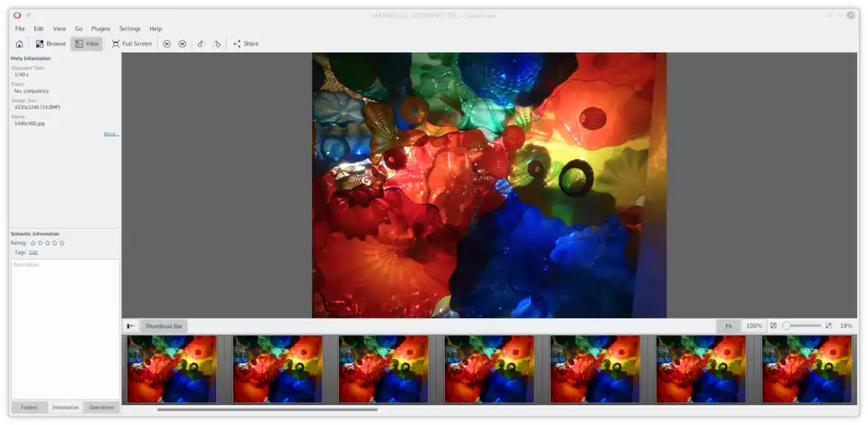The image size is (868, 425).
Task: Click the zoom slider handle
Action: (787, 326)
